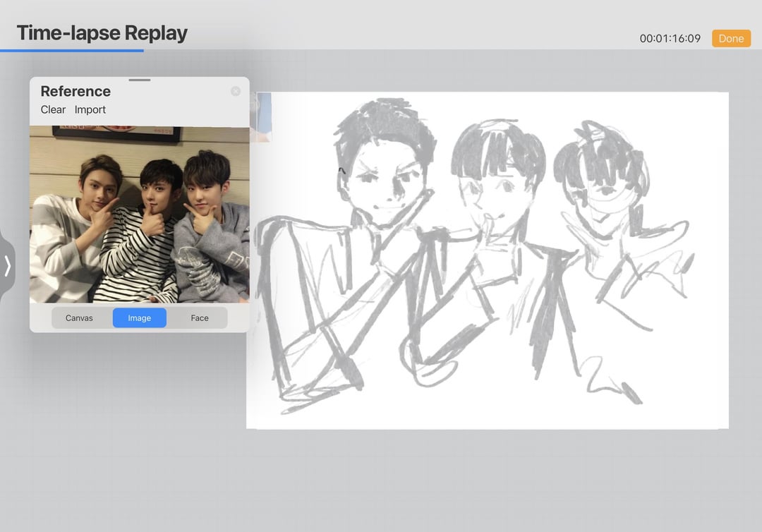Click the sketch canvas drawing
The image size is (762, 532).
(x=488, y=260)
